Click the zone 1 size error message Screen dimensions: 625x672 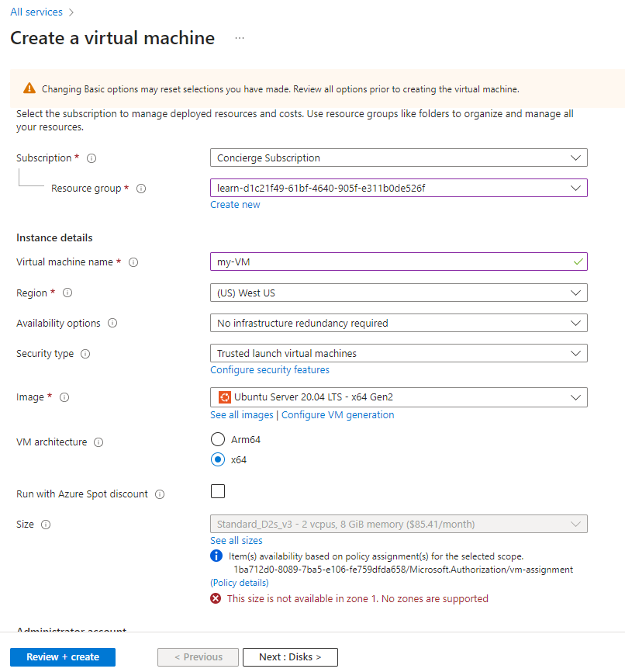357,599
